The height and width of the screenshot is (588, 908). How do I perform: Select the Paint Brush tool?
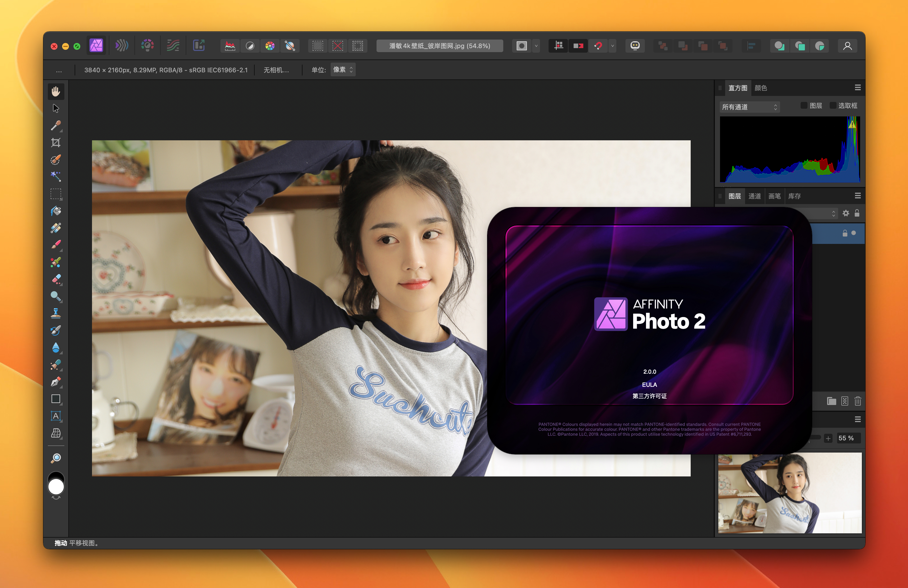(56, 245)
